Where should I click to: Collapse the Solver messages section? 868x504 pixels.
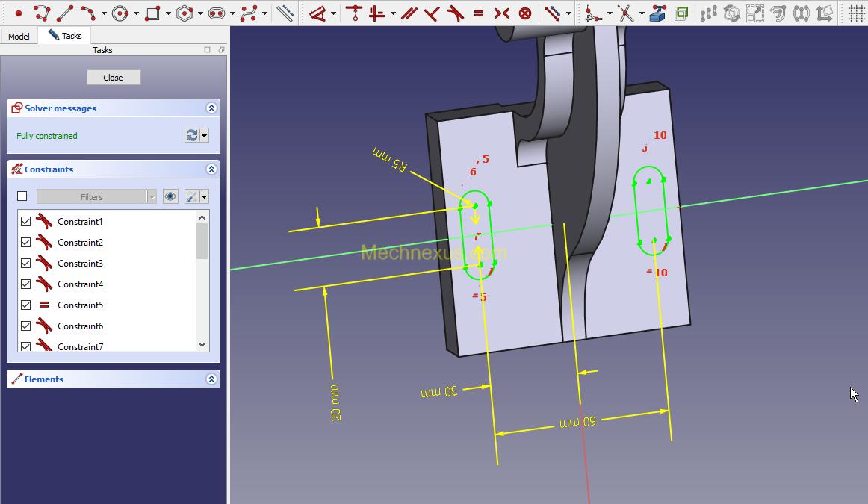coord(211,108)
